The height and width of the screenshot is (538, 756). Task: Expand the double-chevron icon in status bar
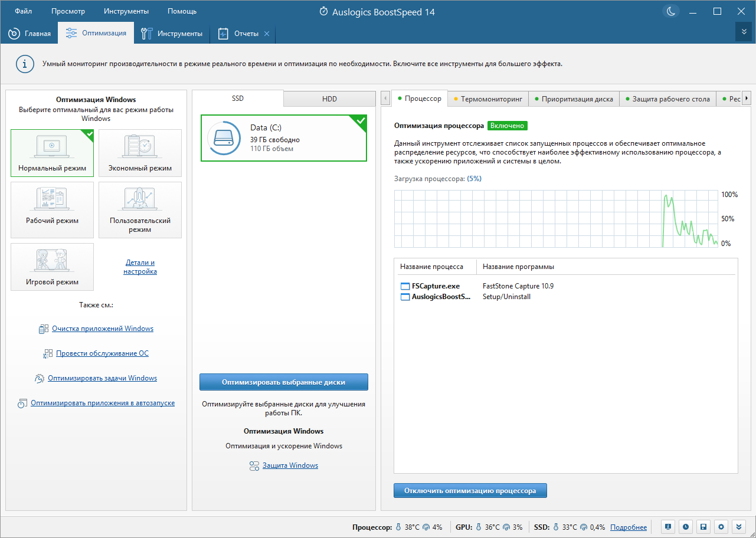pos(739,527)
